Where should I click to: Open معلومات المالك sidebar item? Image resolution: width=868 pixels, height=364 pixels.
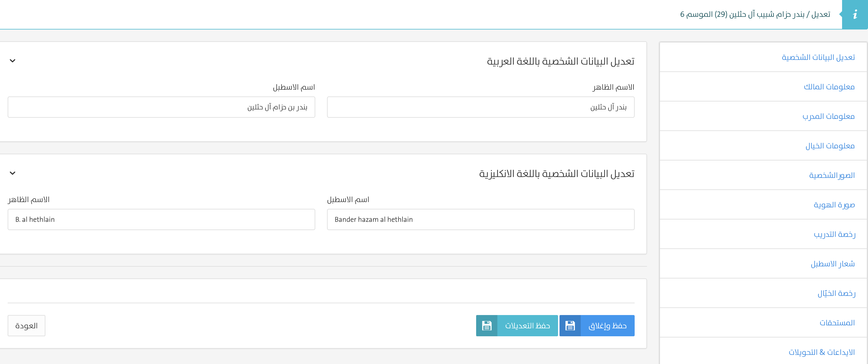829,87
